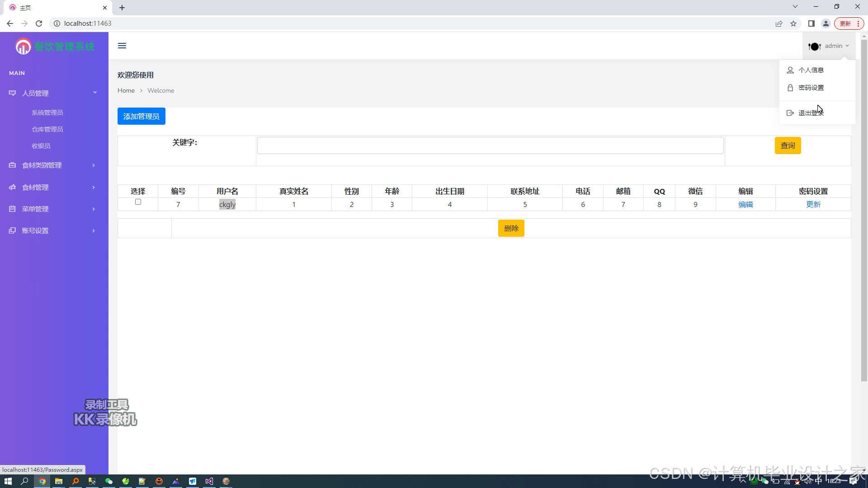This screenshot has width=868, height=488.
Task: Click the 编辑 link for ckgly
Action: tap(745, 205)
